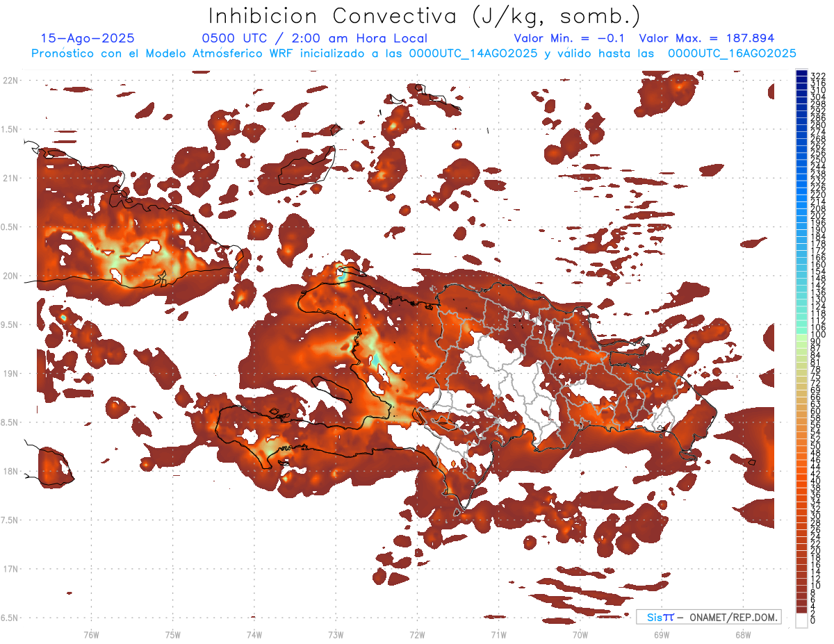Click the 'SisTT - ONAMET/REP.DOM.' credit box

[708, 617]
